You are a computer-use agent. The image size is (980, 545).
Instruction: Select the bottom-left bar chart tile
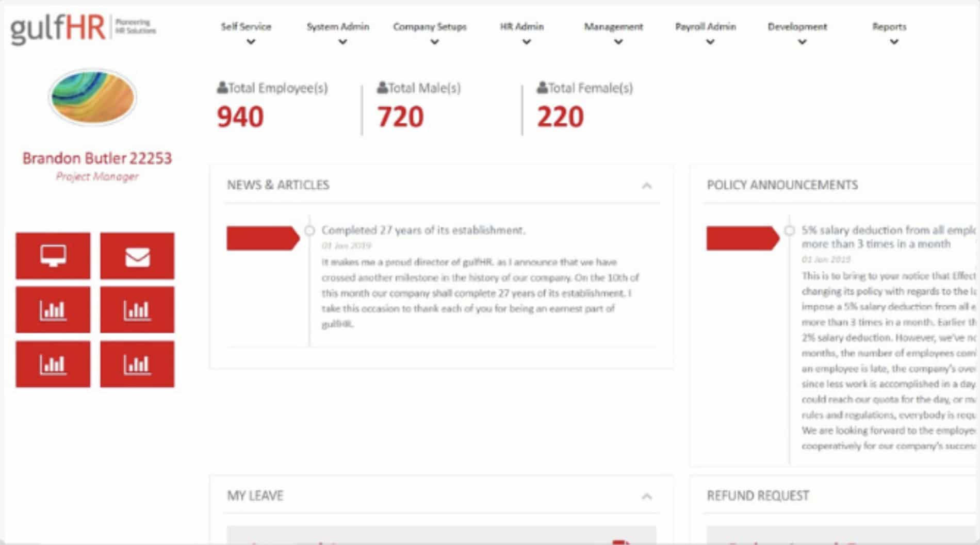tap(53, 364)
